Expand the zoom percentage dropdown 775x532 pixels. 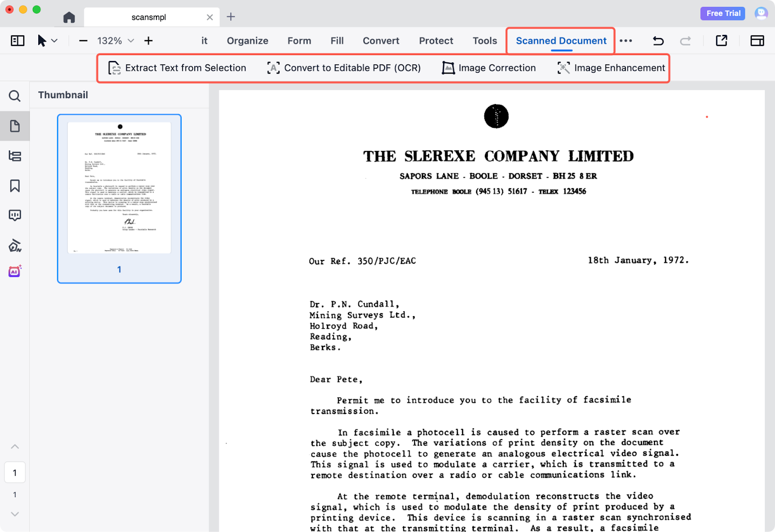tap(131, 41)
